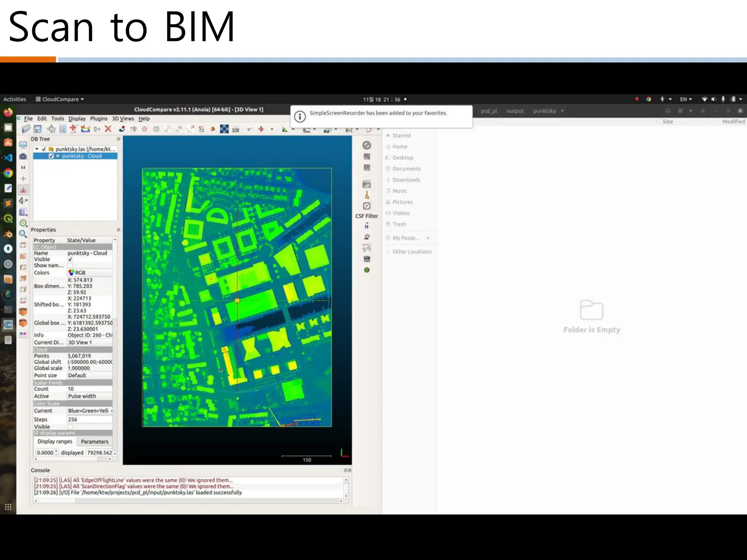
Task: Switch to the Display ranges tab
Action: coord(55,442)
